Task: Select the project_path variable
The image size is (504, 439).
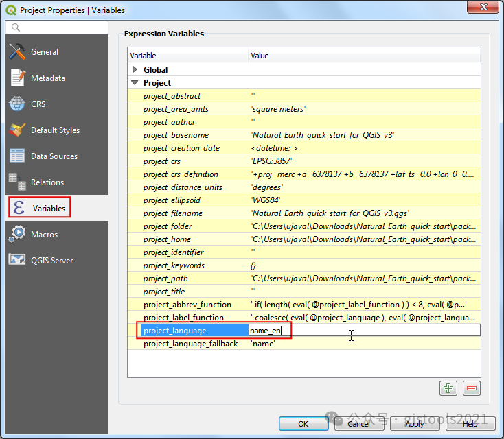Action: coord(165,278)
